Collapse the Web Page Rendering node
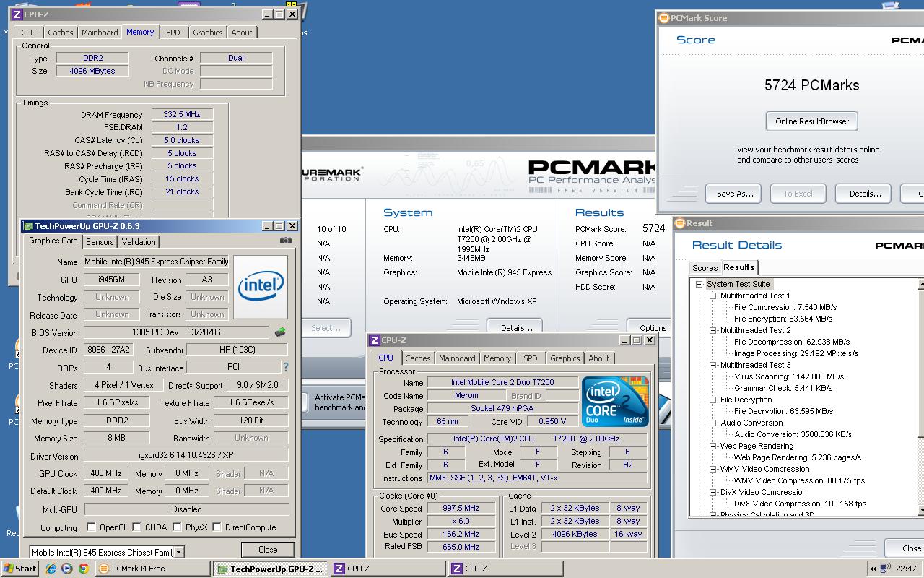 [x=712, y=446]
